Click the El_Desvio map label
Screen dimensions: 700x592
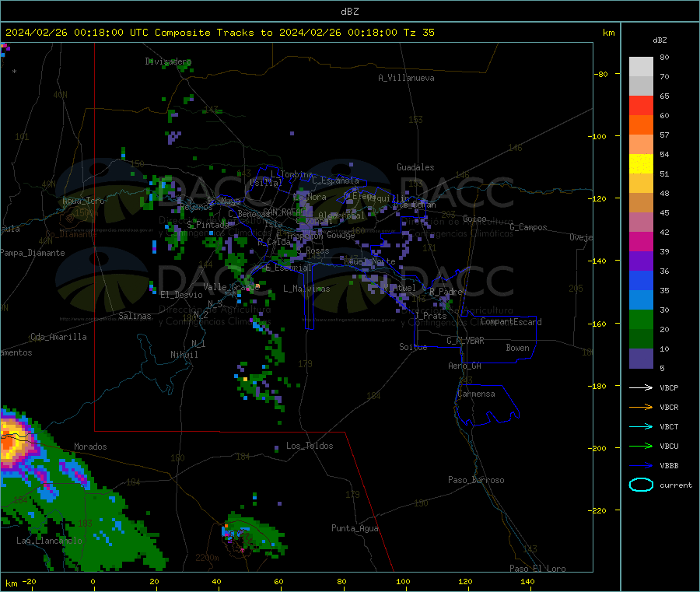(182, 295)
